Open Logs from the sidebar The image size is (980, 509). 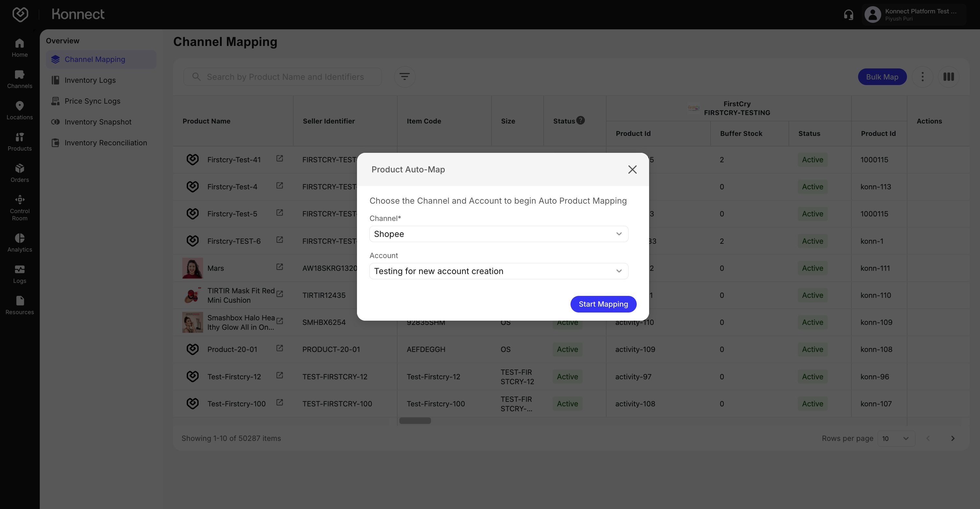[x=20, y=274]
